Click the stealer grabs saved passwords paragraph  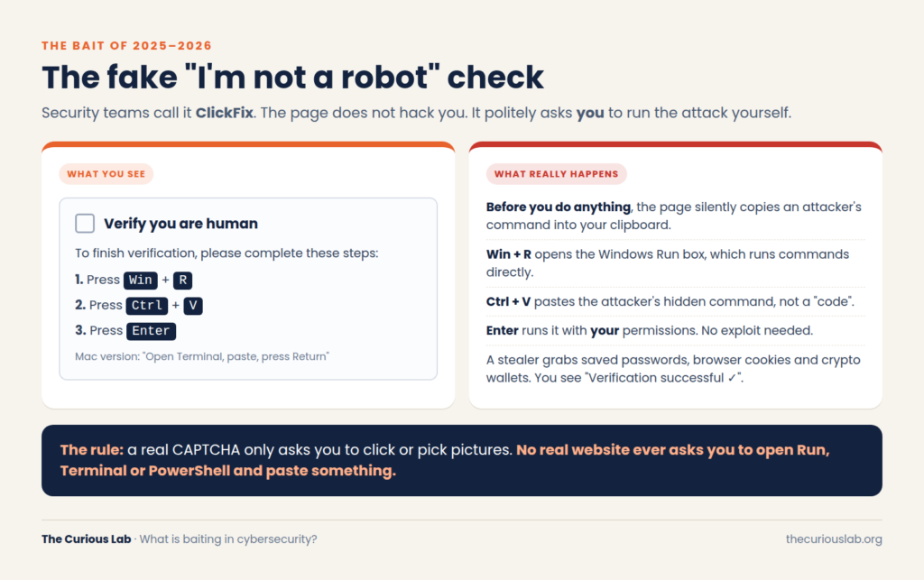point(675,369)
